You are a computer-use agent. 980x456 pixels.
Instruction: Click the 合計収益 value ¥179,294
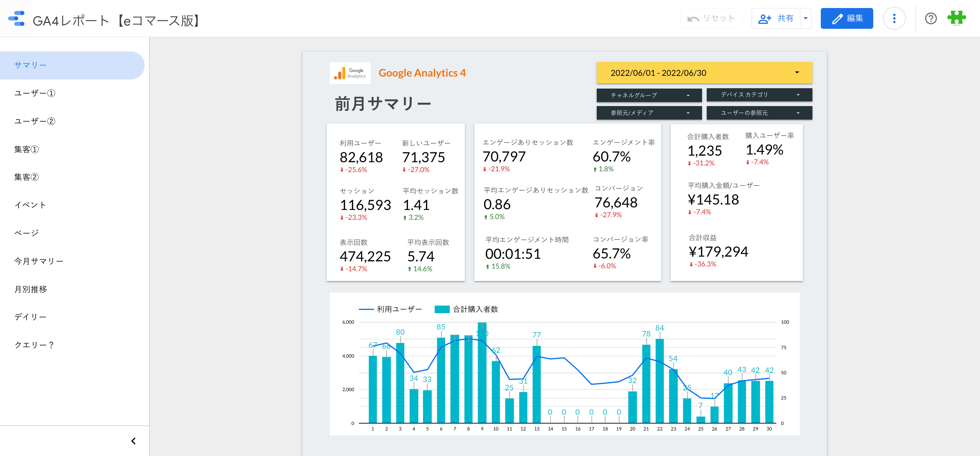718,252
